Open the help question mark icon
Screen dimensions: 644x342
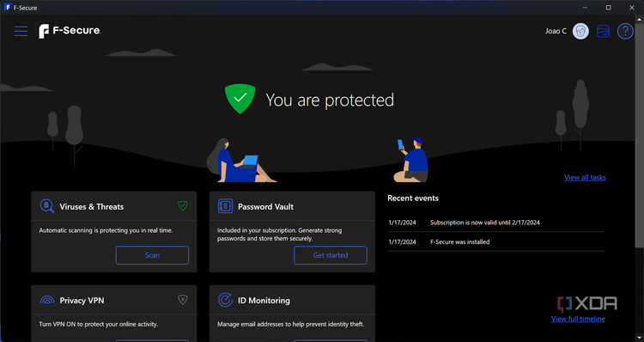point(625,31)
